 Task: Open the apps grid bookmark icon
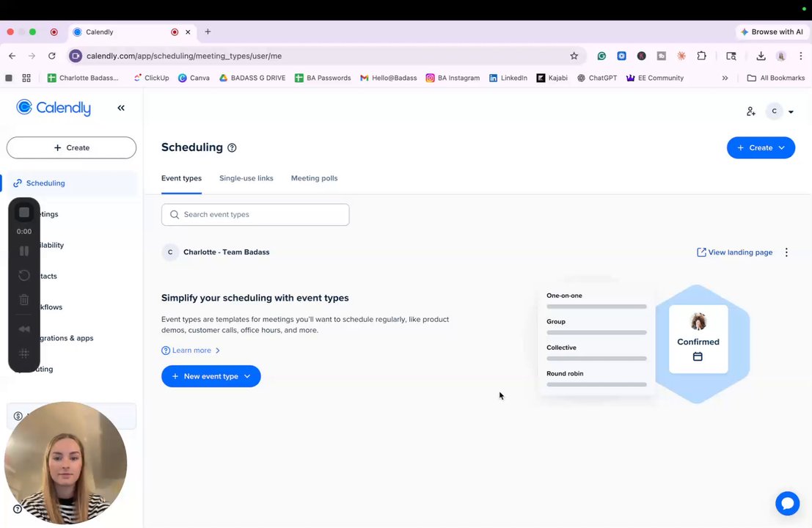[x=26, y=78]
